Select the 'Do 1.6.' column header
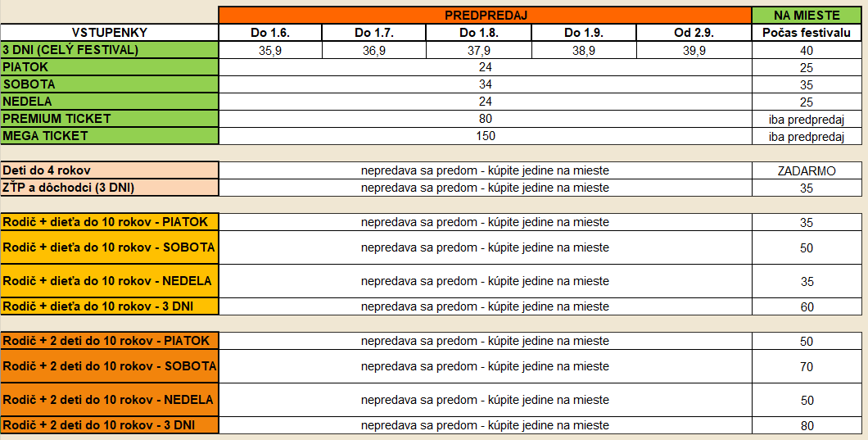Viewport: 868px width, 440px height. point(270,33)
